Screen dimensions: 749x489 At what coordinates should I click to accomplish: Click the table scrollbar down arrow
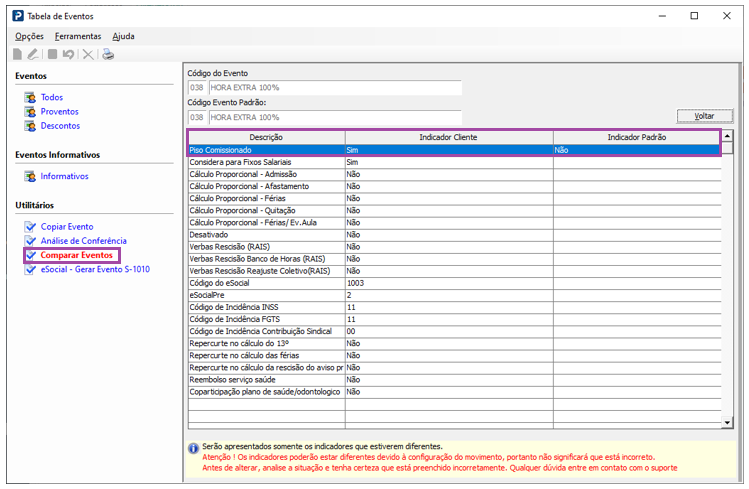(727, 422)
